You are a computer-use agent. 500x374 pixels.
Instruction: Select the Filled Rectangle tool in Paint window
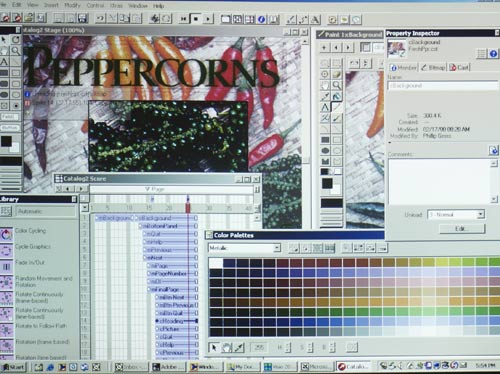tap(325, 140)
